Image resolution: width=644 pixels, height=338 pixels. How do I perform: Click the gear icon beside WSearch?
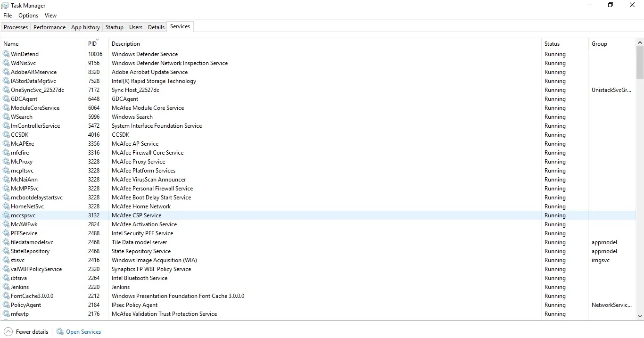point(6,116)
